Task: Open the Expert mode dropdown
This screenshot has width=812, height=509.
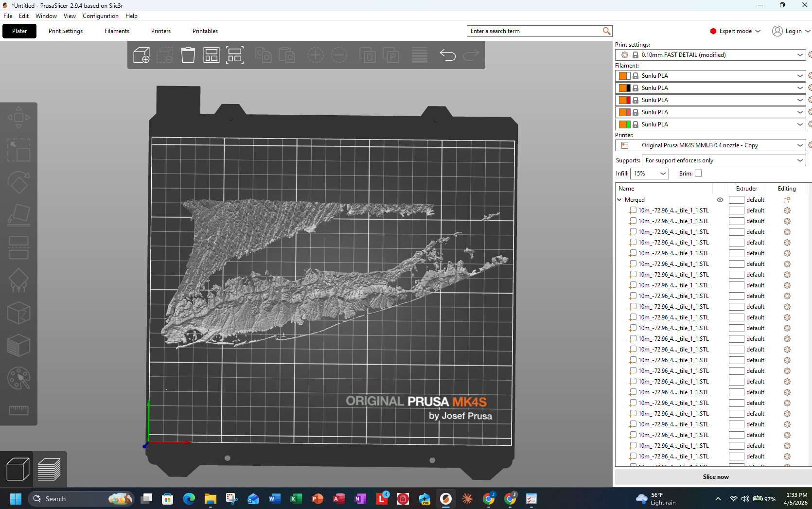Action: [735, 31]
